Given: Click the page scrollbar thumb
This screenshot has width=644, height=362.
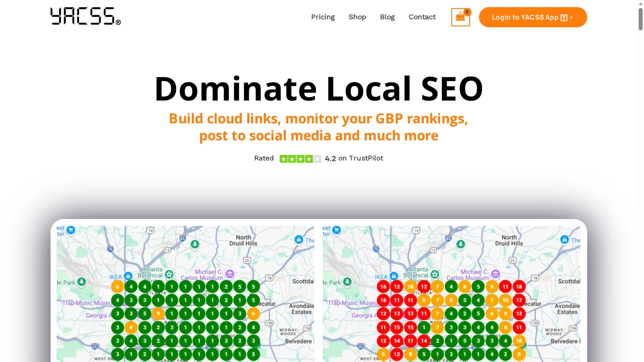Looking at the screenshot, I should pyautogui.click(x=640, y=18).
